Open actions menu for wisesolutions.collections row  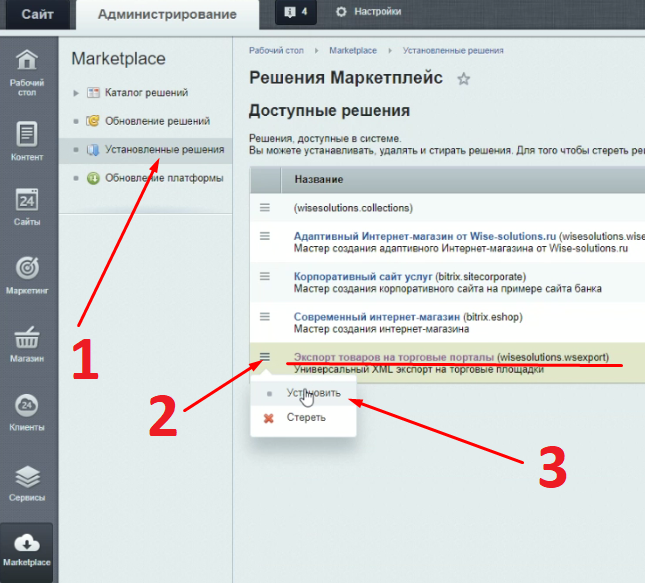[x=265, y=207]
